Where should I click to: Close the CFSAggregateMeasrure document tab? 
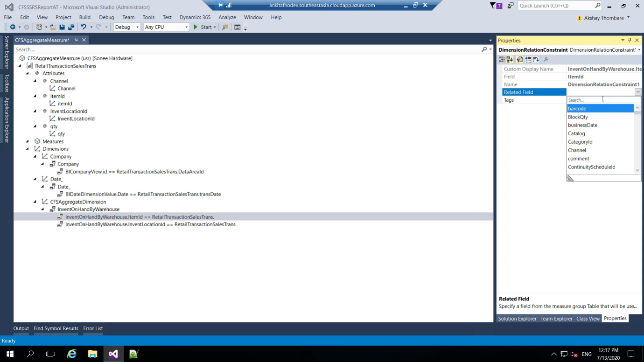point(84,40)
